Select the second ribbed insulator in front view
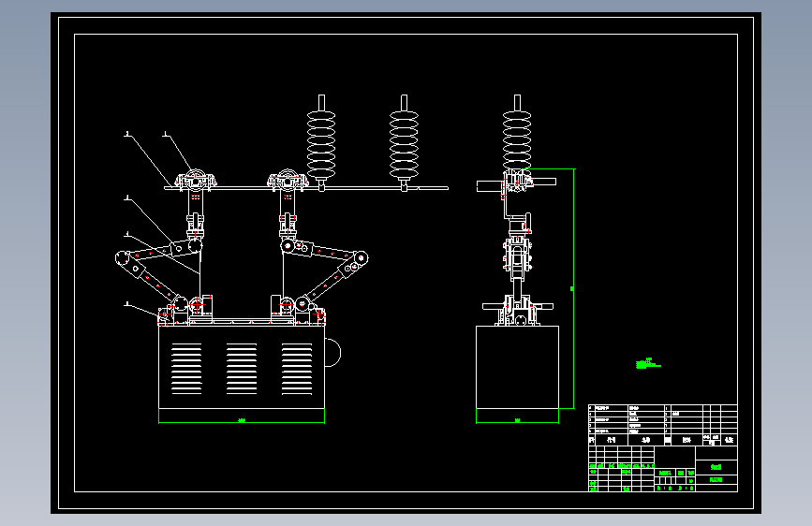 coord(404,142)
